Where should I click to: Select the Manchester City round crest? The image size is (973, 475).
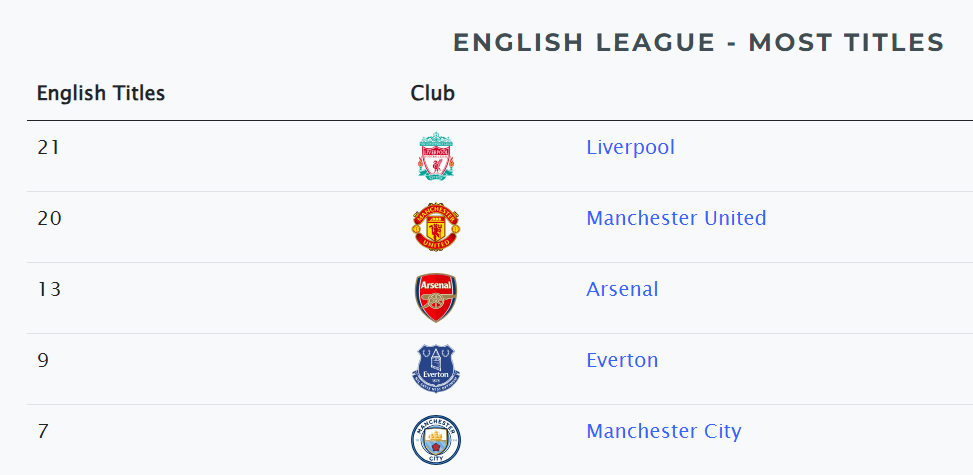436,440
